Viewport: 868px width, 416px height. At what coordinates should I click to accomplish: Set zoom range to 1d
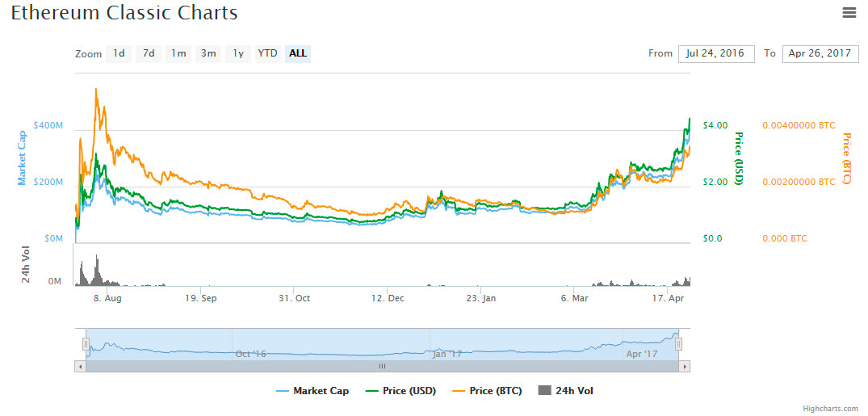tap(119, 54)
